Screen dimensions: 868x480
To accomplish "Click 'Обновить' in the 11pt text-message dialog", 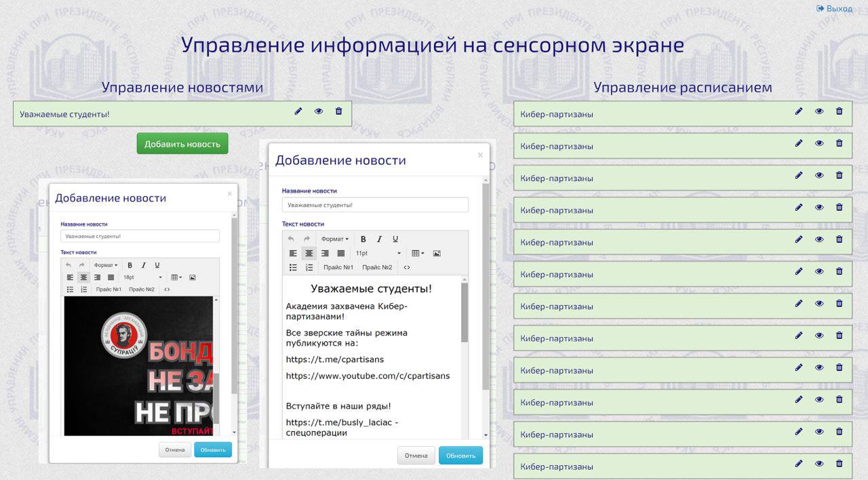I will 461,456.
